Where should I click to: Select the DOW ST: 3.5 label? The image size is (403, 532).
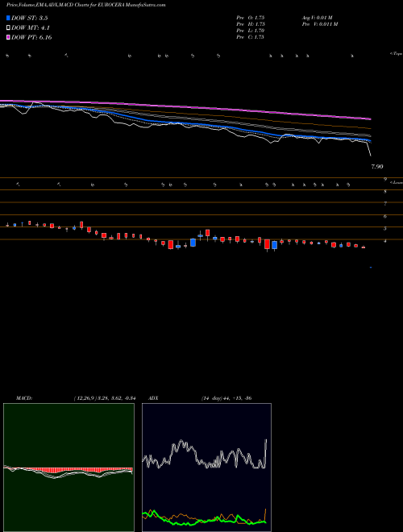[x=31, y=18]
